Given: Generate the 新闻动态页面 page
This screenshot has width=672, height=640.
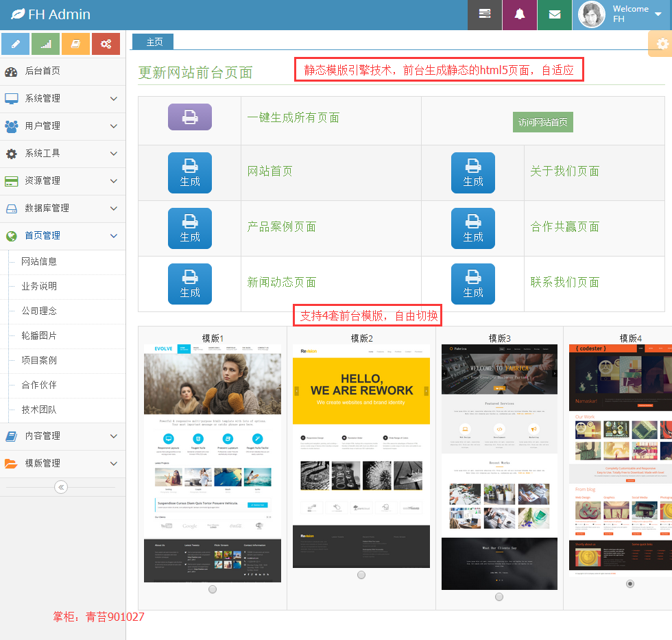Looking at the screenshot, I should (x=190, y=284).
